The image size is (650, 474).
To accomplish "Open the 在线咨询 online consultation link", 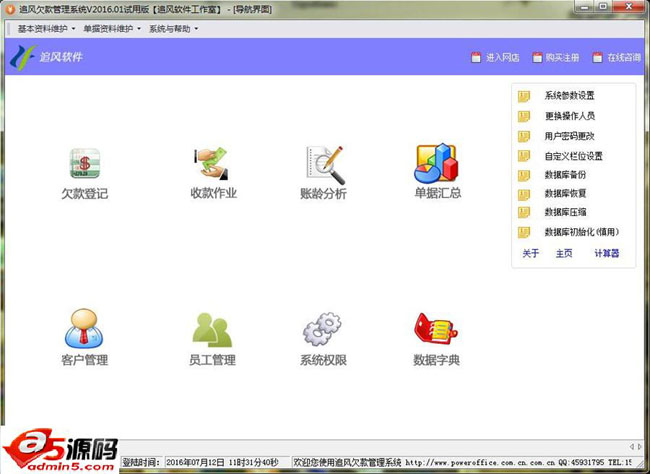I will (x=624, y=57).
